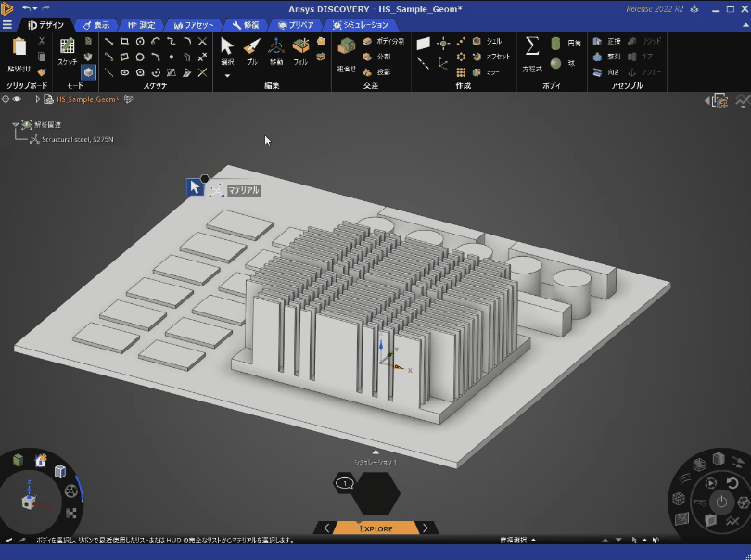Click the Combine (組合せ) tool
This screenshot has width=751, height=560.
click(x=346, y=55)
